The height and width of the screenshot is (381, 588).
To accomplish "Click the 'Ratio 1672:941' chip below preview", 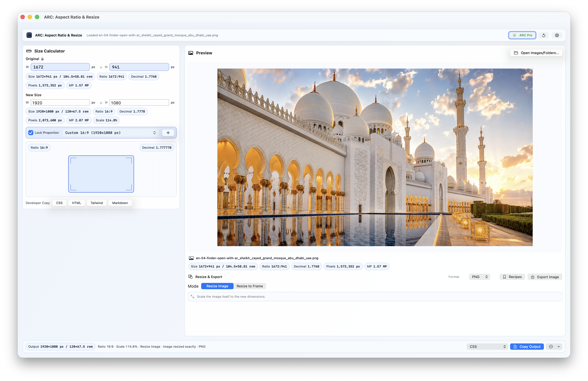I will 275,266.
